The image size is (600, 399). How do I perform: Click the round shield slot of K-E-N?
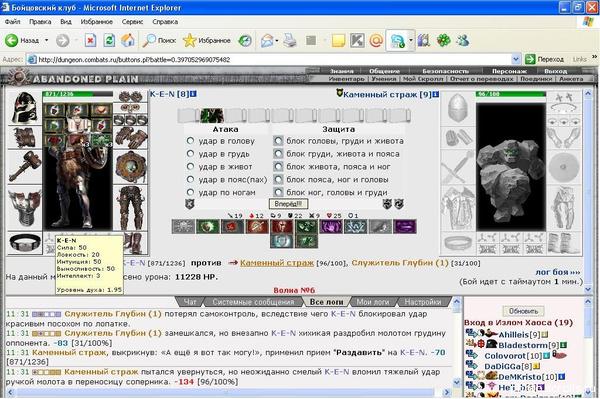pos(130,167)
